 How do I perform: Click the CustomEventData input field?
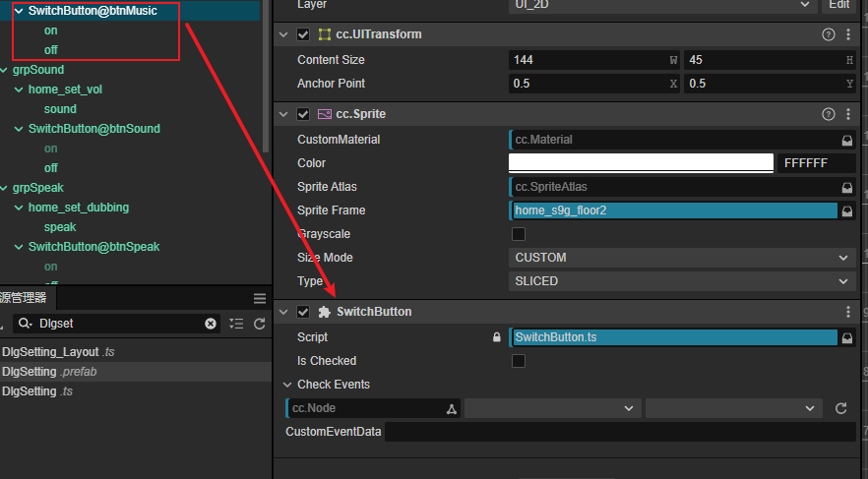pos(620,432)
